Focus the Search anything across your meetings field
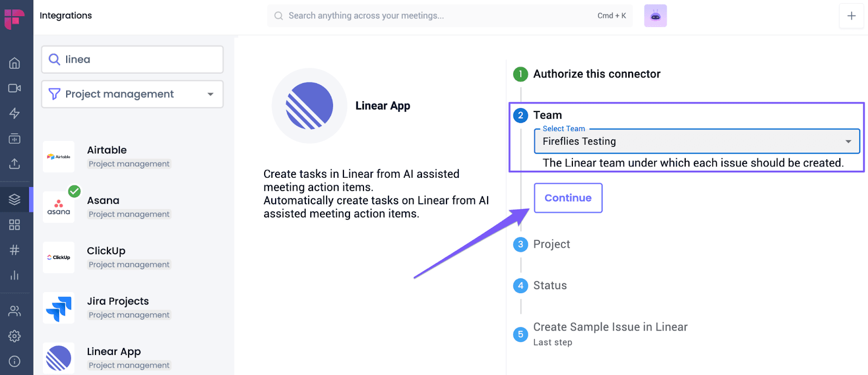The width and height of the screenshot is (868, 375). 450,16
